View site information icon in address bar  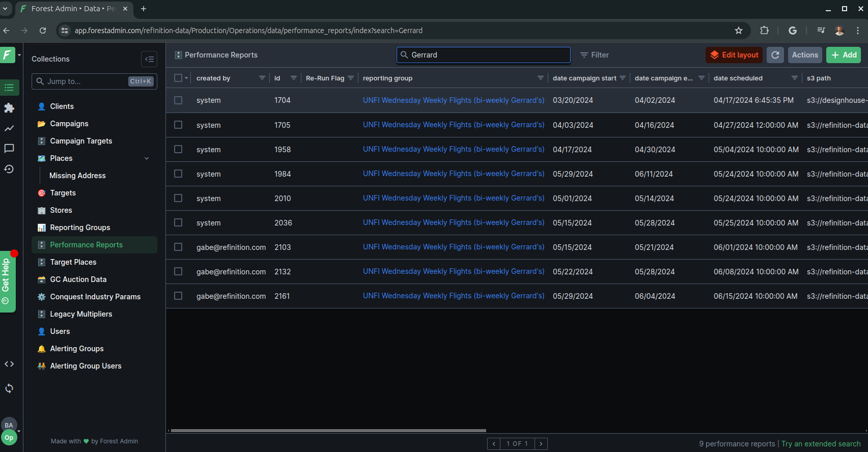[65, 31]
